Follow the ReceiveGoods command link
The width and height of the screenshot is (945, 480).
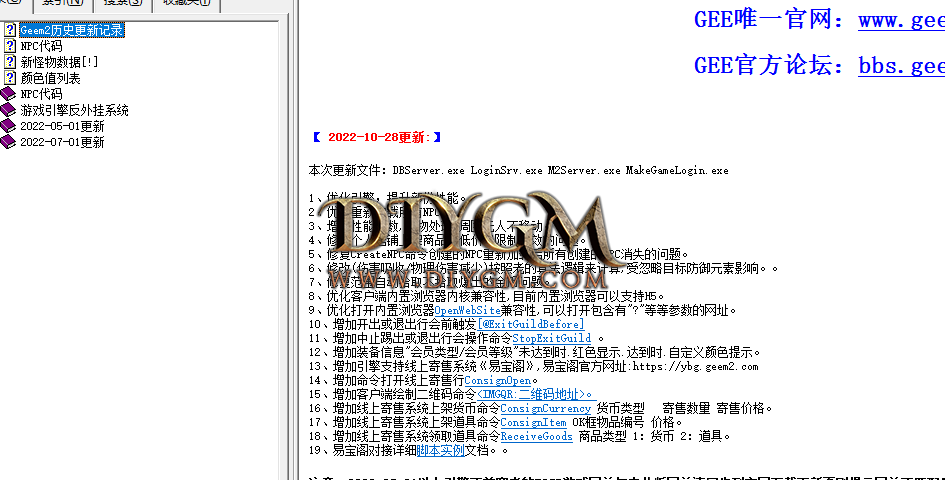coord(536,436)
